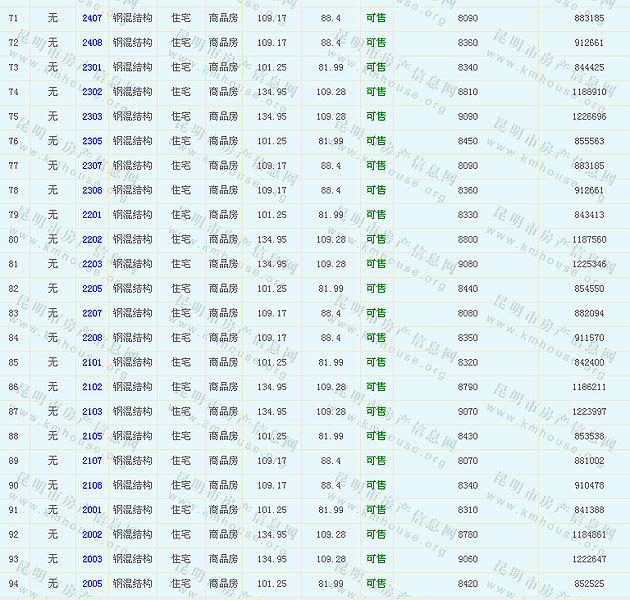Open unit 2105 link
The width and height of the screenshot is (630, 600).
pyautogui.click(x=92, y=436)
